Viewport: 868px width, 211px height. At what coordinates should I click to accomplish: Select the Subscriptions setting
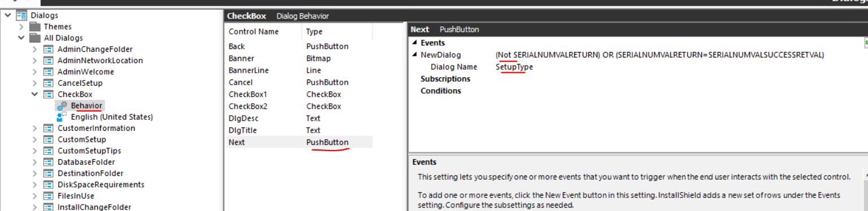tap(445, 78)
